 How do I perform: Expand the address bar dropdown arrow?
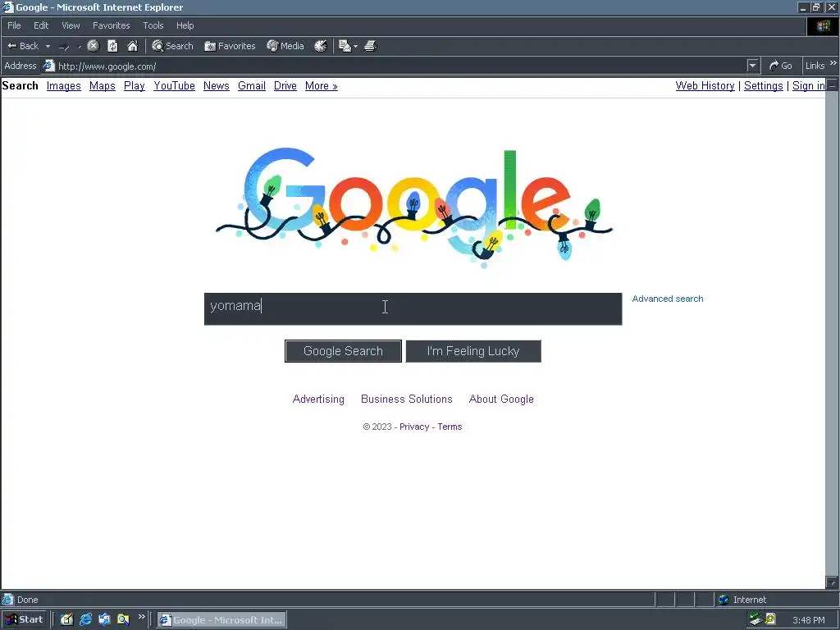click(x=753, y=66)
